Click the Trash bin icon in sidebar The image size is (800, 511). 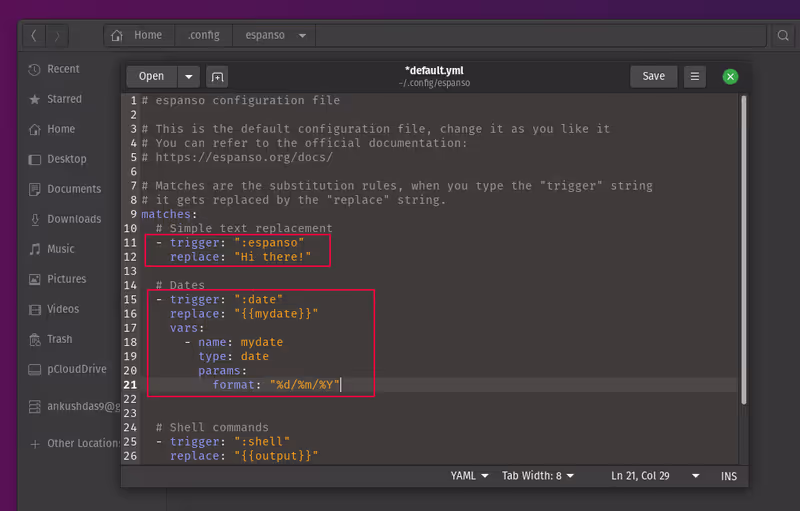34,340
